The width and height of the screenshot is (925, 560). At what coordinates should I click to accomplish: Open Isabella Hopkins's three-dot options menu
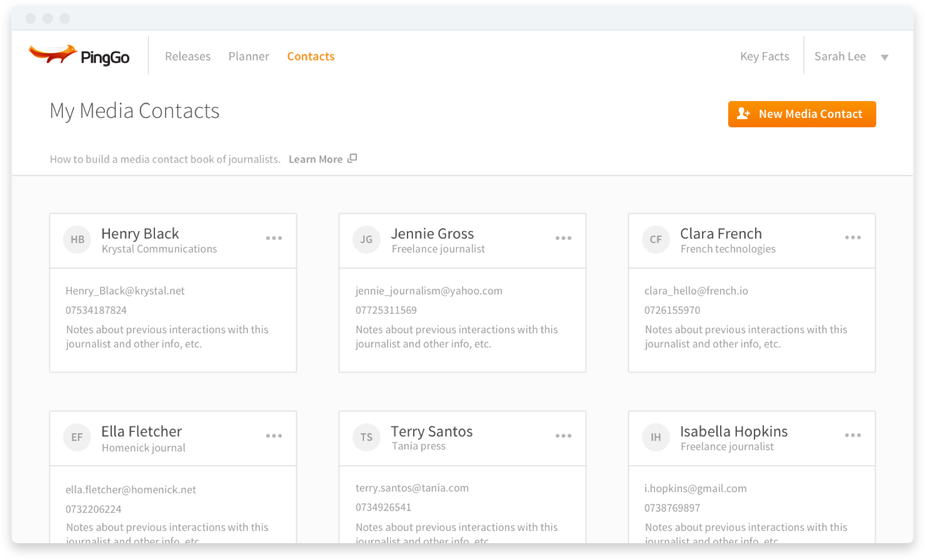pos(853,435)
